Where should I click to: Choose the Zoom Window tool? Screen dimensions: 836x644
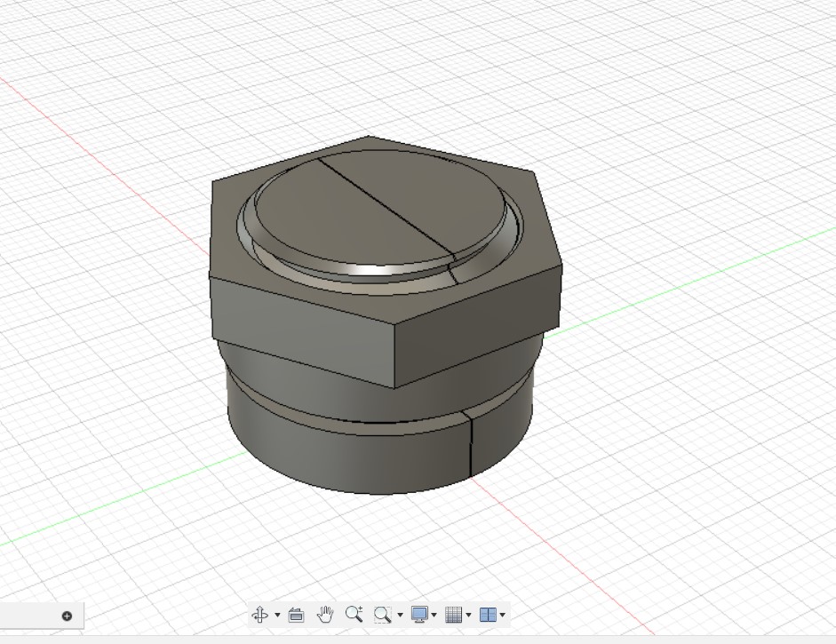pyautogui.click(x=382, y=615)
